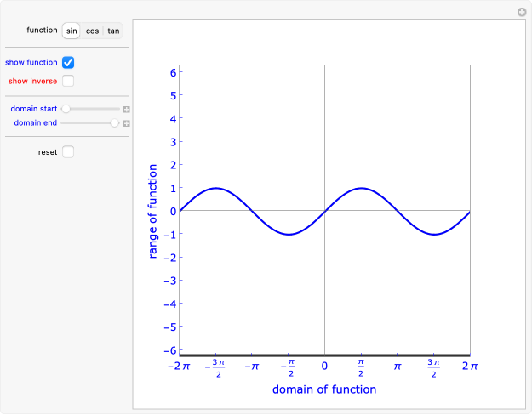
Task: Click the −6 label on y-axis
Action: click(x=170, y=350)
